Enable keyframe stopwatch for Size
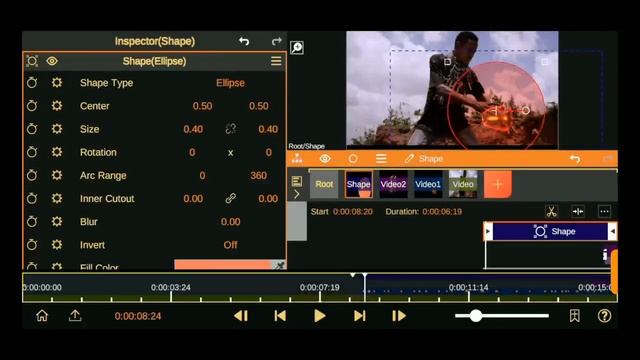 coord(32,129)
